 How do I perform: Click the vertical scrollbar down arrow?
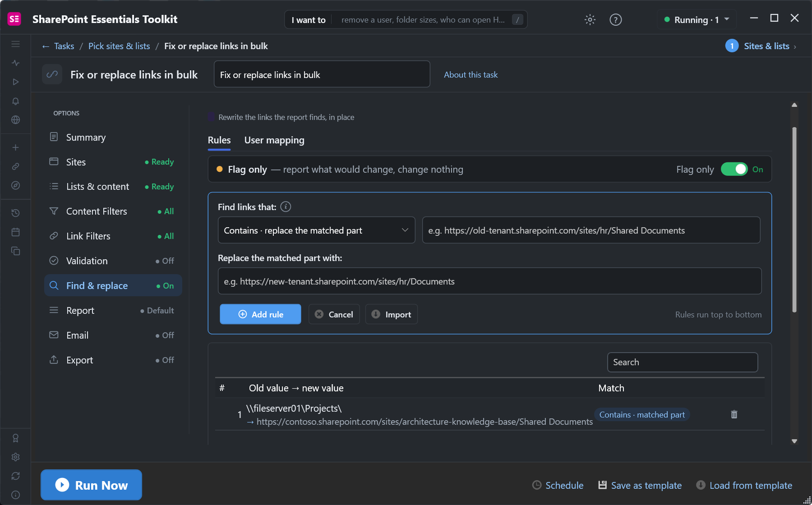coord(794,441)
